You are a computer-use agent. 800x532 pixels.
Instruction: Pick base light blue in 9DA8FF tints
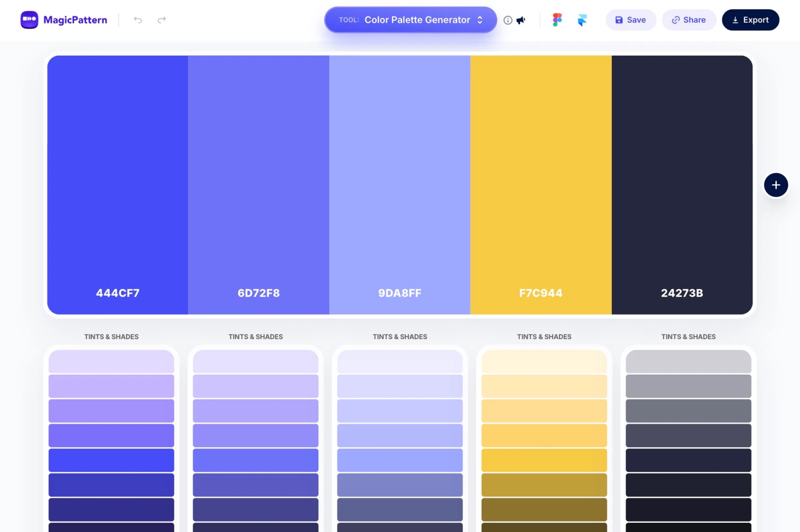[400, 460]
